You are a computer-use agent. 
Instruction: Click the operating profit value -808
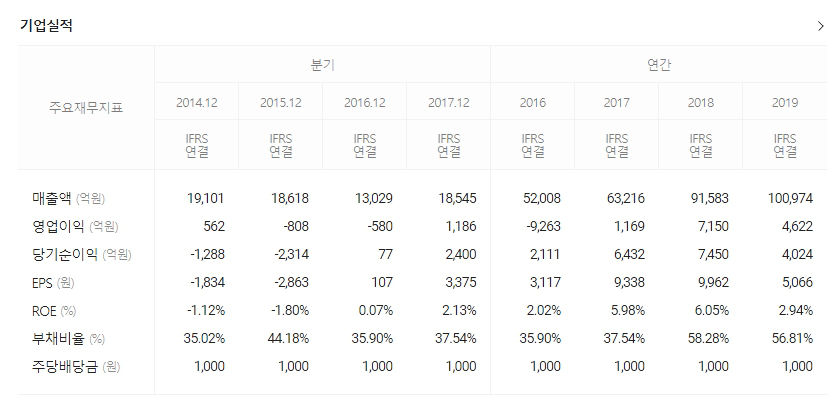(296, 226)
